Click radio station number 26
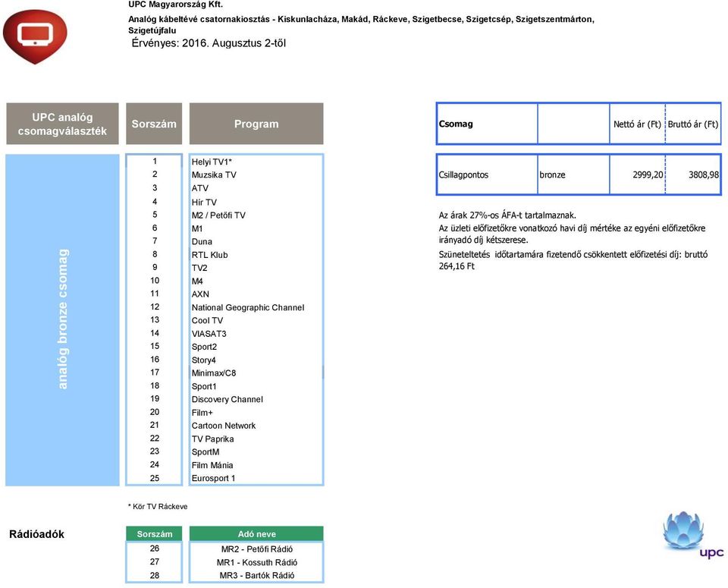 pos(155,549)
